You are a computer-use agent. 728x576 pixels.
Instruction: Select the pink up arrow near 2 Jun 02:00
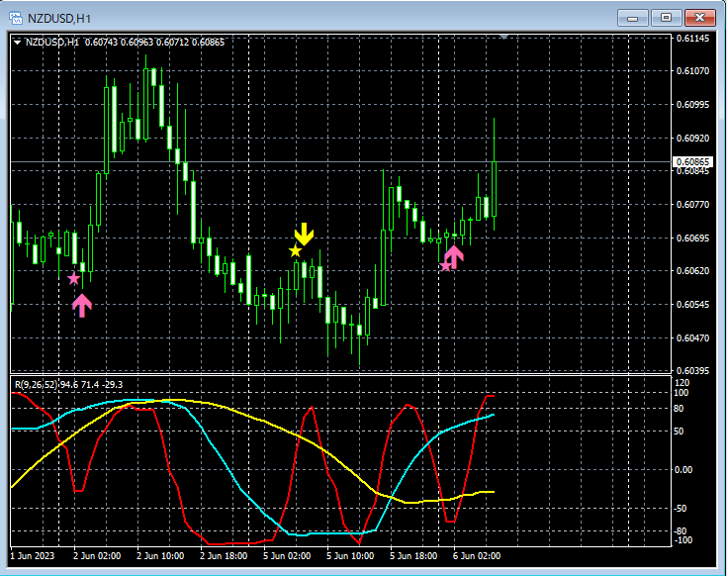click(82, 305)
